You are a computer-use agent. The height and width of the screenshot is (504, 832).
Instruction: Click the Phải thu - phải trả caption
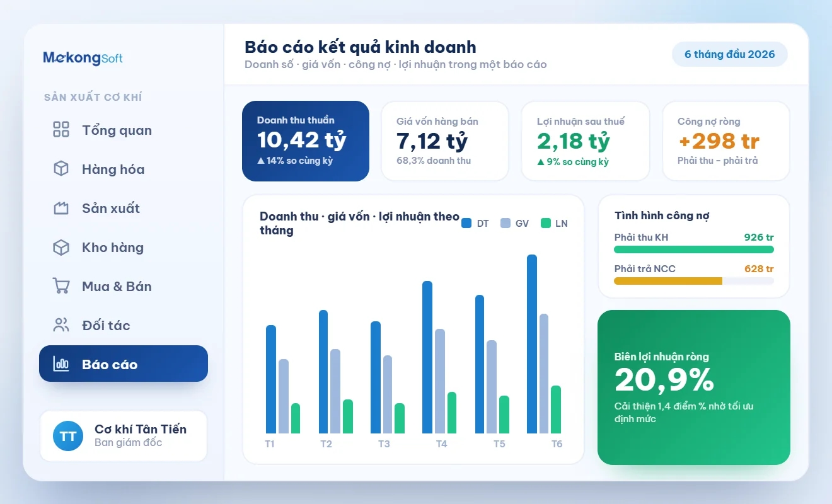(x=718, y=161)
